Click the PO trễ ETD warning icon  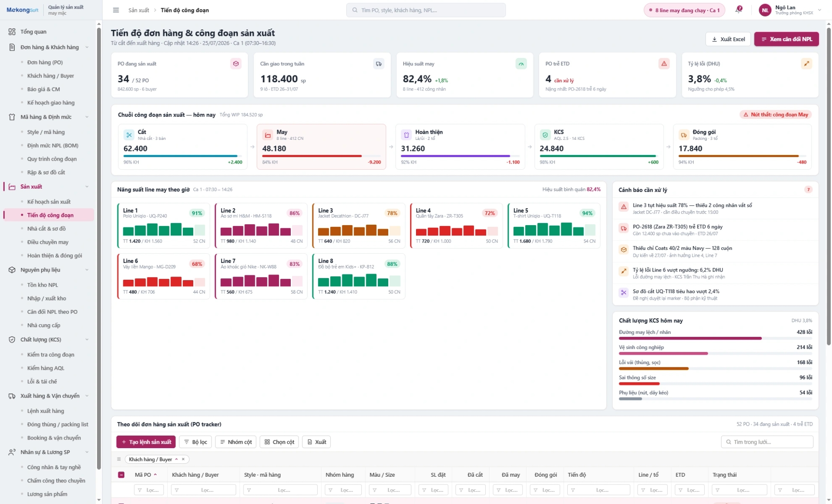click(x=664, y=64)
